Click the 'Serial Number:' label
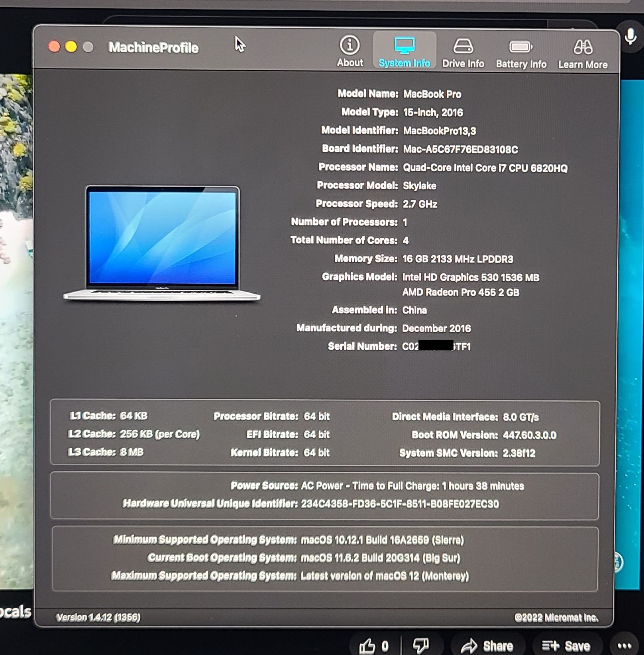The height and width of the screenshot is (655, 644). pos(362,346)
